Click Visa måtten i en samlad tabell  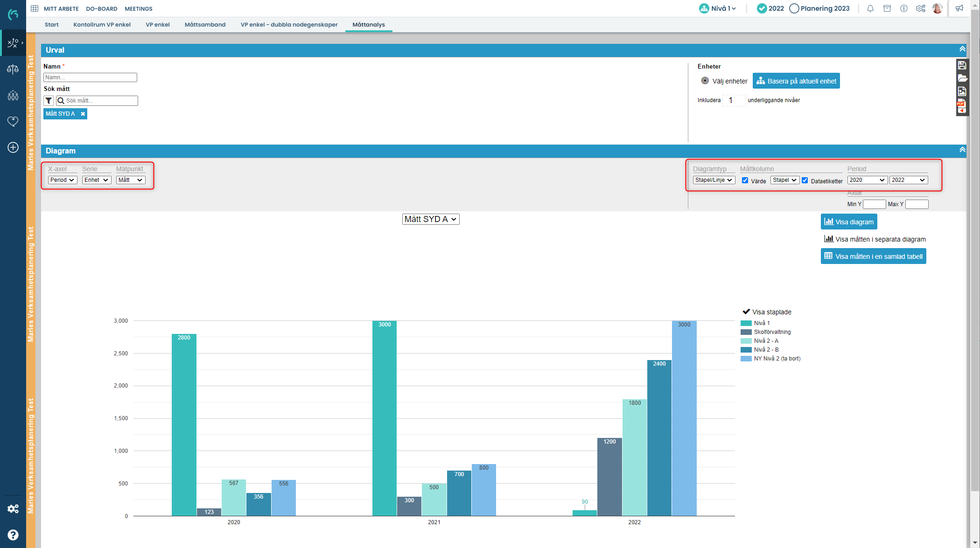click(x=874, y=257)
